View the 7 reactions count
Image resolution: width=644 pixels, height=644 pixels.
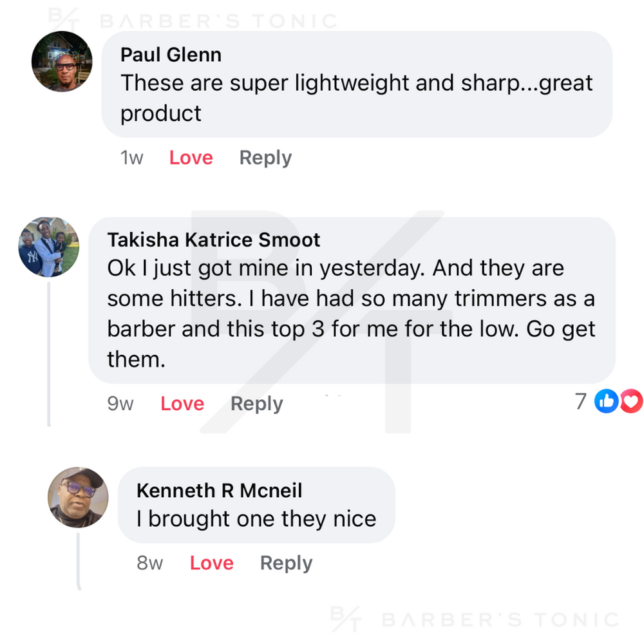click(x=581, y=401)
